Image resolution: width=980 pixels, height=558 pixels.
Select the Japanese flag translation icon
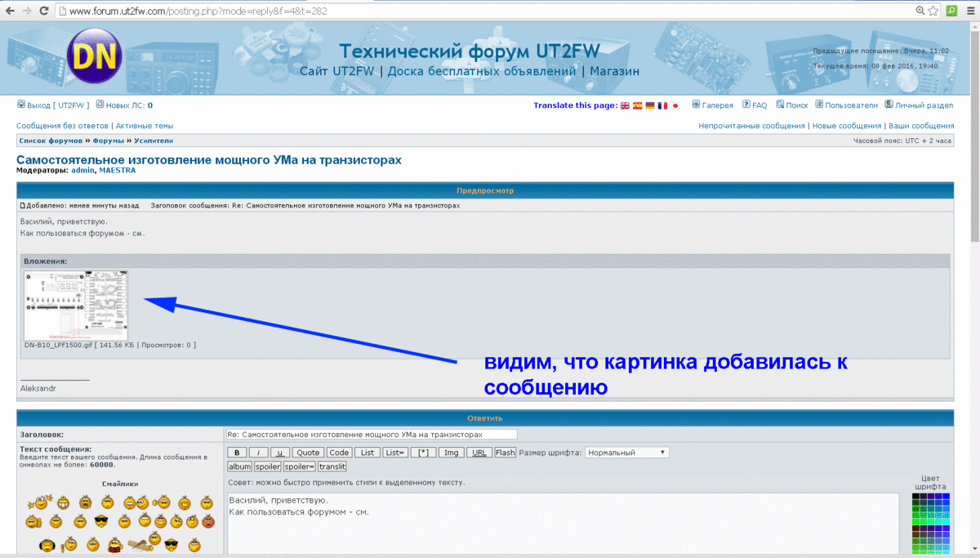point(675,105)
